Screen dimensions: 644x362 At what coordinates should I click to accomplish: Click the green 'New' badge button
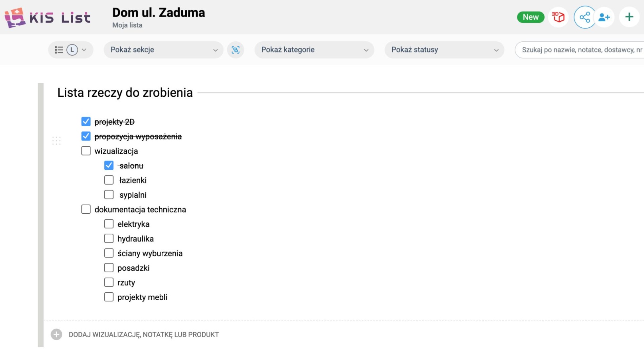pyautogui.click(x=530, y=17)
